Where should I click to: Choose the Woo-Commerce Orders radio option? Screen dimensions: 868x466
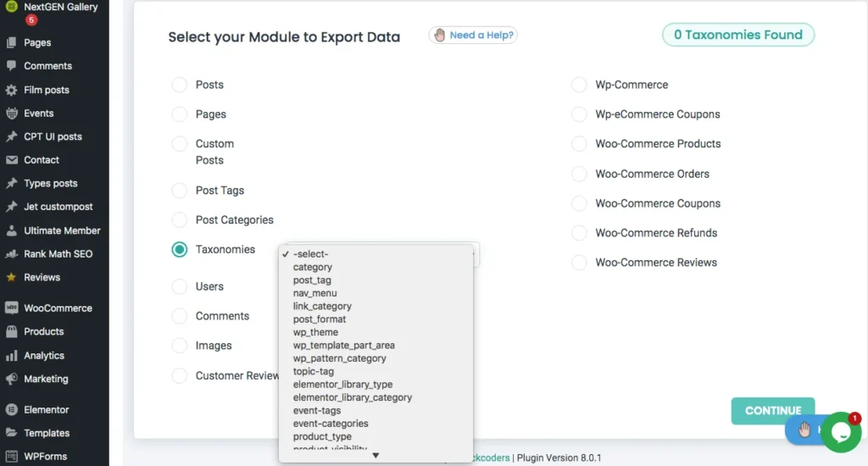(x=579, y=174)
